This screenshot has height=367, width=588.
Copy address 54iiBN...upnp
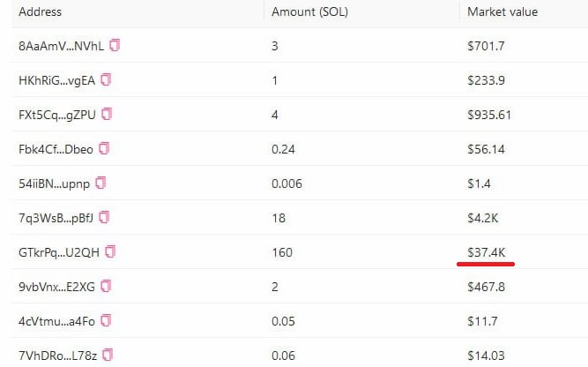coord(100,183)
